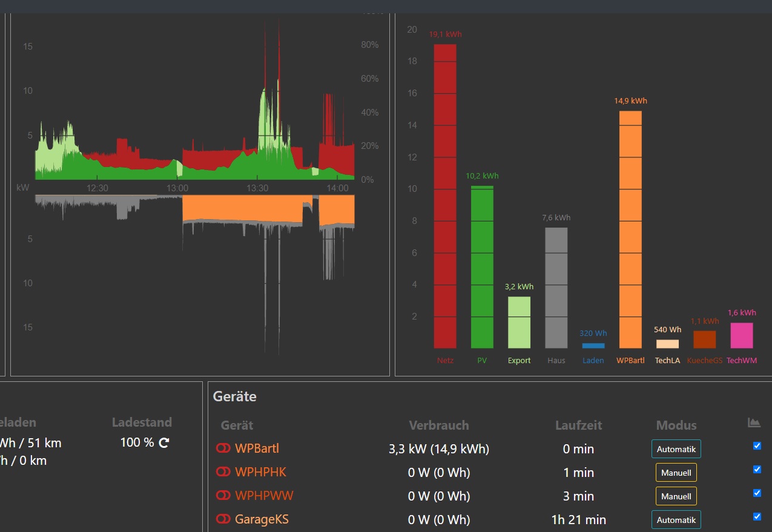Select the green PV bar

pos(482,266)
